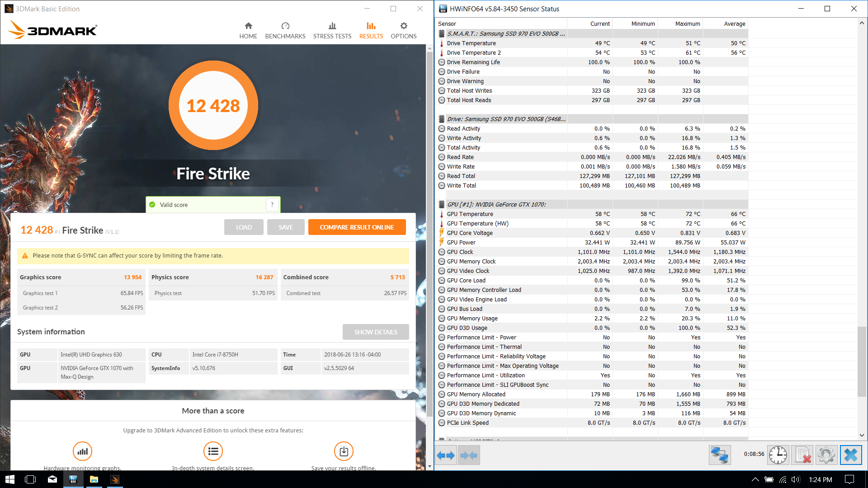Click the HWiNFO scroll down arrow

[x=862, y=435]
